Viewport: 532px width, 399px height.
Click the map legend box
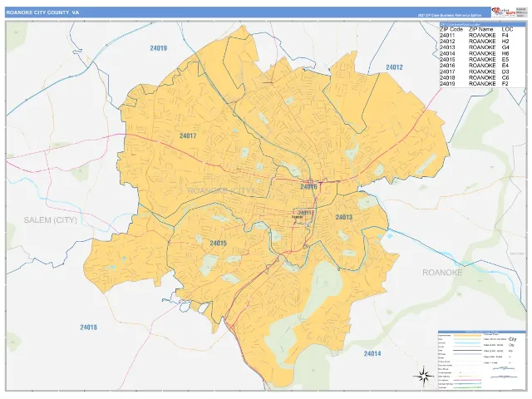point(482,360)
